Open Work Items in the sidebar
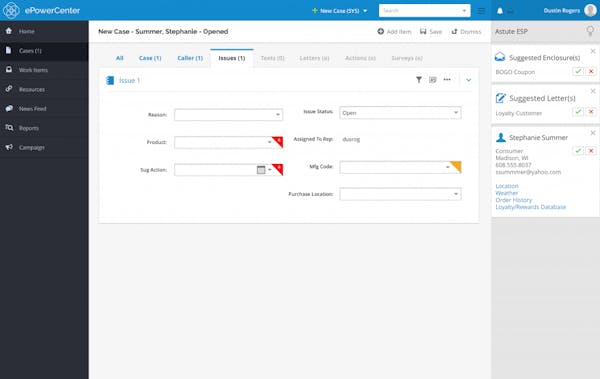 click(44, 70)
